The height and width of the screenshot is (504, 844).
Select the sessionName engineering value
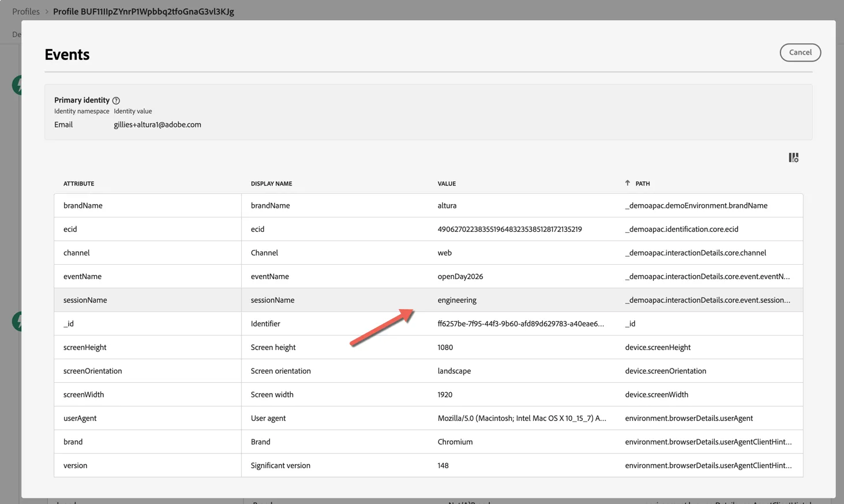click(457, 300)
